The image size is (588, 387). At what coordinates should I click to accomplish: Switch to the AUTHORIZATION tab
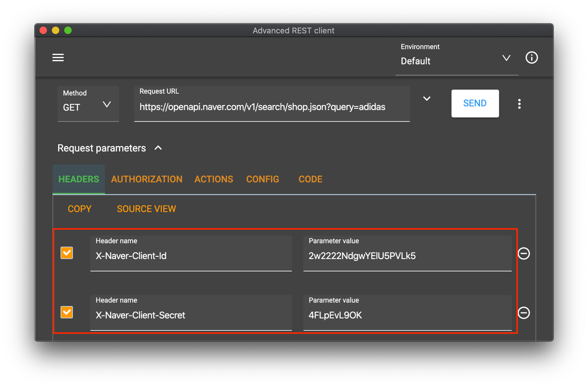pyautogui.click(x=147, y=179)
